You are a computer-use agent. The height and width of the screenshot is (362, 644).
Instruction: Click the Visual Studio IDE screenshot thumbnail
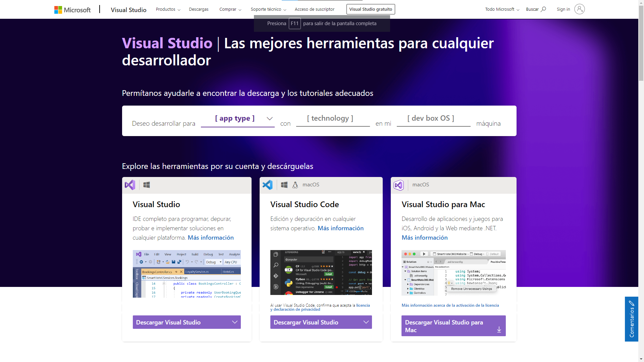pos(187,274)
